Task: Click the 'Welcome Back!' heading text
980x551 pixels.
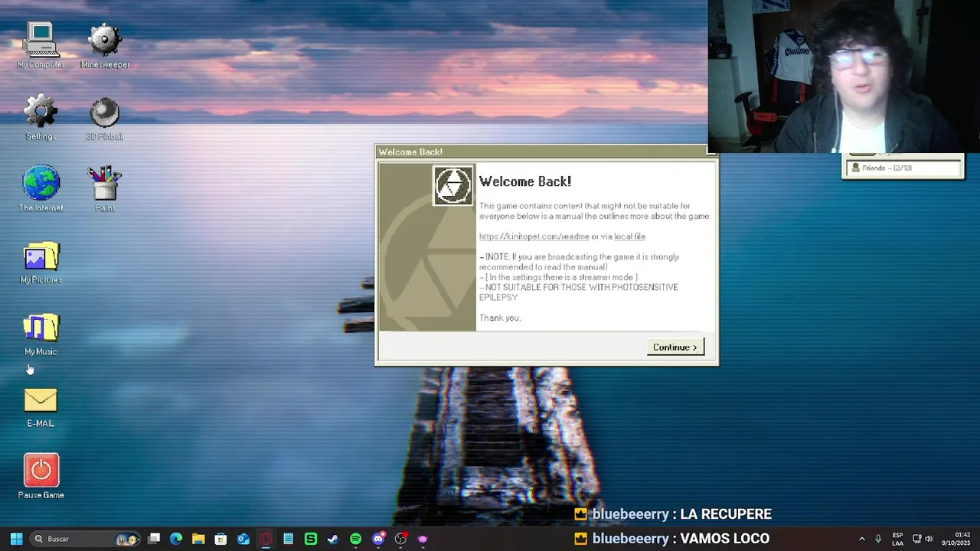Action: (525, 181)
